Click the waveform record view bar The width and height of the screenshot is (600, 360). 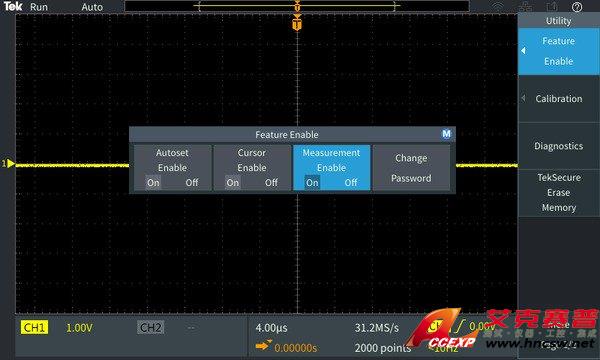(x=297, y=6)
